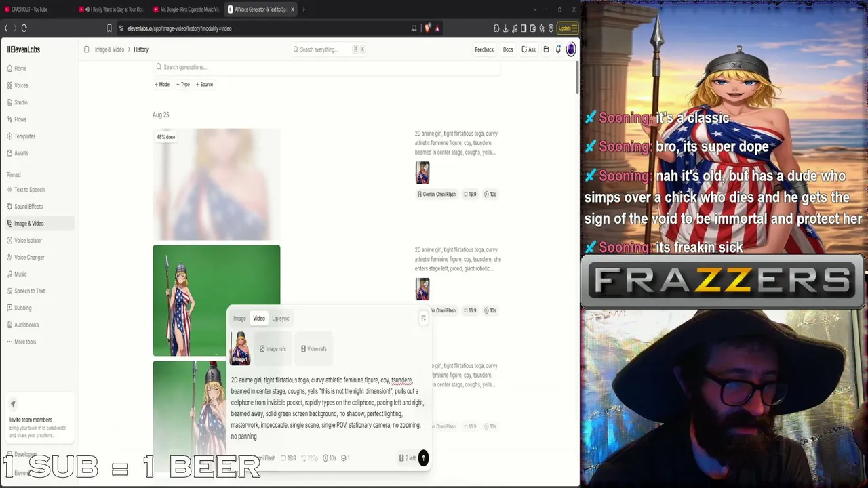This screenshot has width=868, height=488.
Task: Open the notifications bell
Action: coord(558,49)
